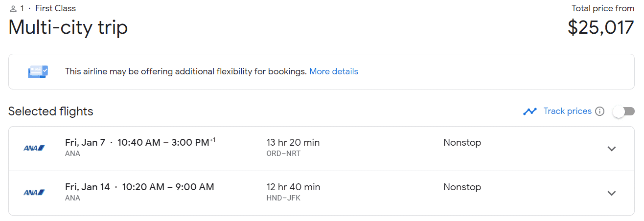Open the More details link
Image resolution: width=644 pixels, height=221 pixels.
pos(334,71)
